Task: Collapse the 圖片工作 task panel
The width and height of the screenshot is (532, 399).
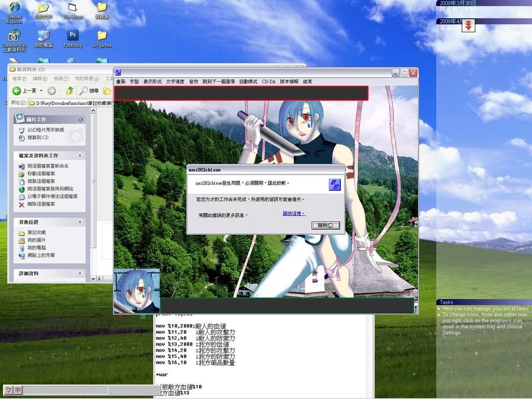Action: (81, 119)
